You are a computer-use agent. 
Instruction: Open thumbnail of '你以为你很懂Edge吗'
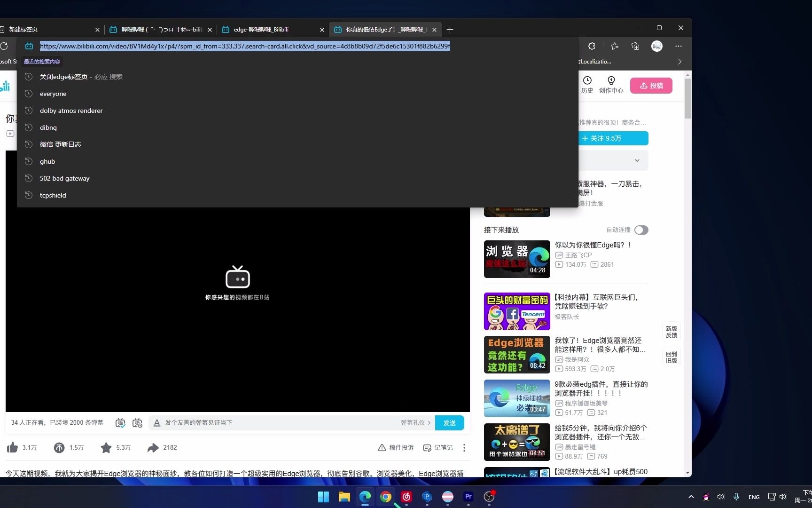coord(517,259)
